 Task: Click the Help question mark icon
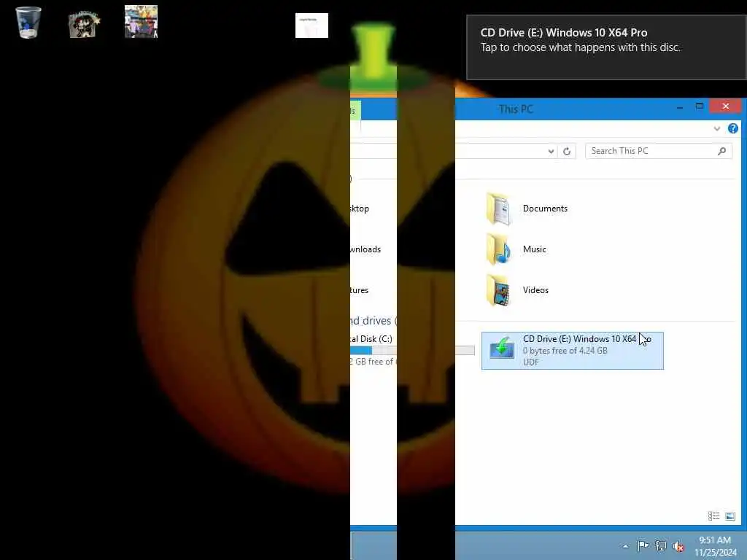pyautogui.click(x=732, y=128)
